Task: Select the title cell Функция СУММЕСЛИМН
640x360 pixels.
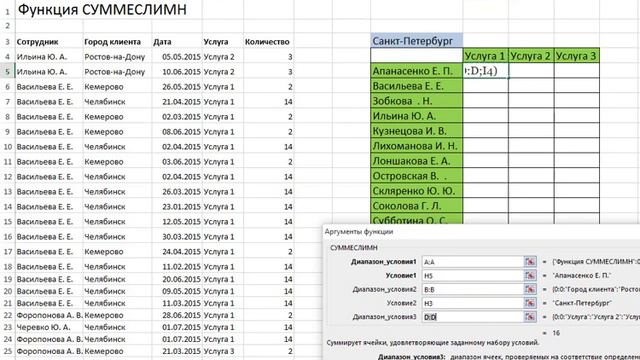Action: [x=102, y=9]
